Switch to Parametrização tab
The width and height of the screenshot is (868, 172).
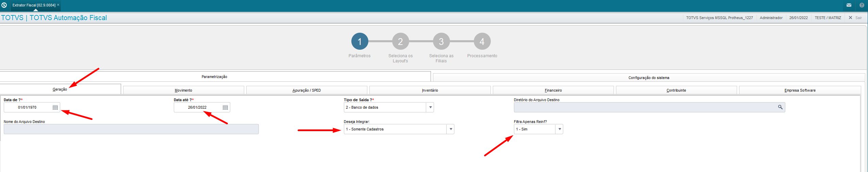215,77
